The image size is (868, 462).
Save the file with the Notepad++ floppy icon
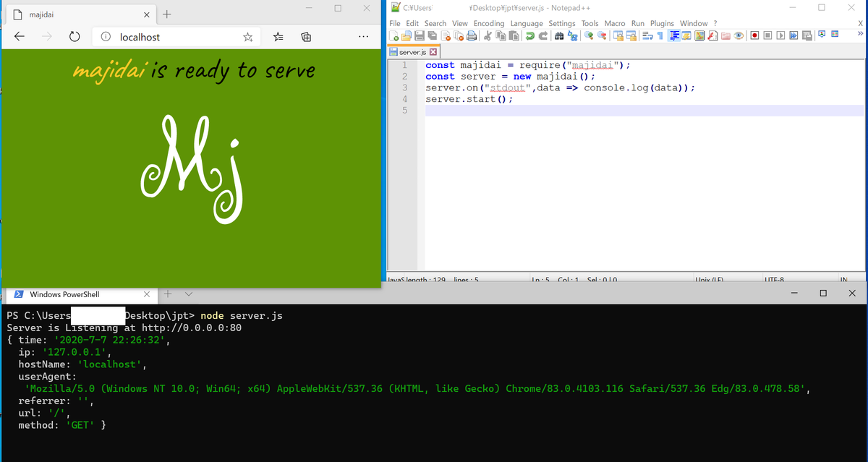pyautogui.click(x=420, y=35)
